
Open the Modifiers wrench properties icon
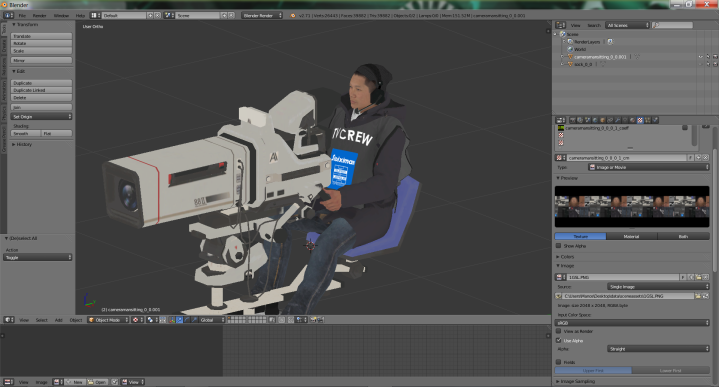(x=618, y=120)
